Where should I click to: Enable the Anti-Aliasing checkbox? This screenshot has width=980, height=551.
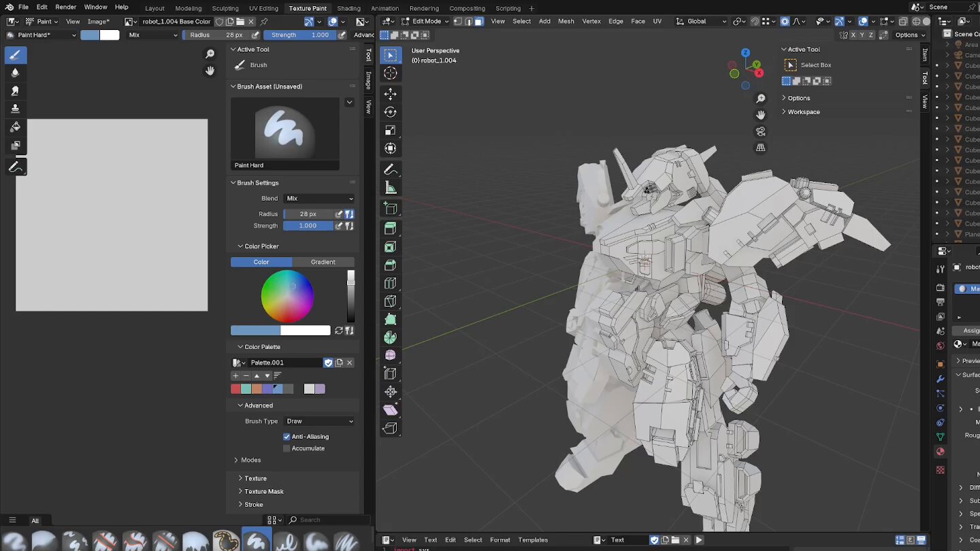287,437
